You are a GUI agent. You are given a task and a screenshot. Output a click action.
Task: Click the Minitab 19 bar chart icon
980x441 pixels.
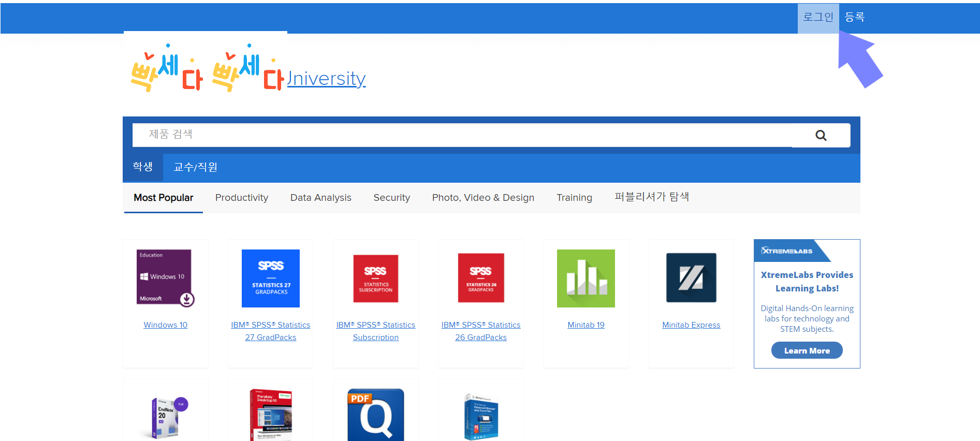coord(586,278)
